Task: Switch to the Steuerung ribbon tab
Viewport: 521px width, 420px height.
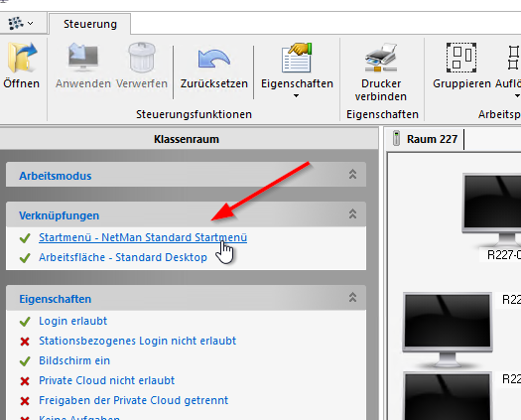Action: 90,24
